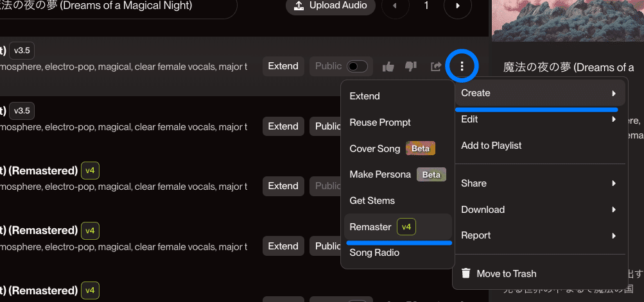Choose Add to Playlist
The height and width of the screenshot is (302, 644).
tap(491, 146)
